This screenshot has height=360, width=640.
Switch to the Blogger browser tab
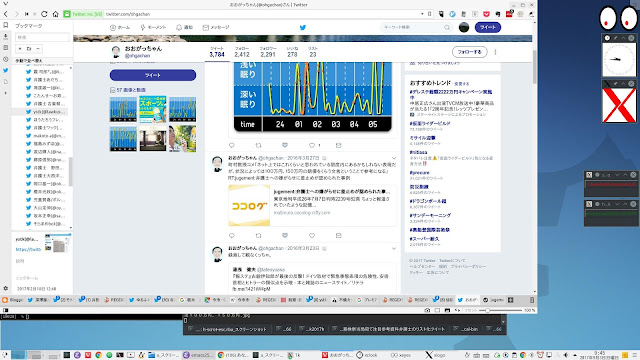coord(13,300)
